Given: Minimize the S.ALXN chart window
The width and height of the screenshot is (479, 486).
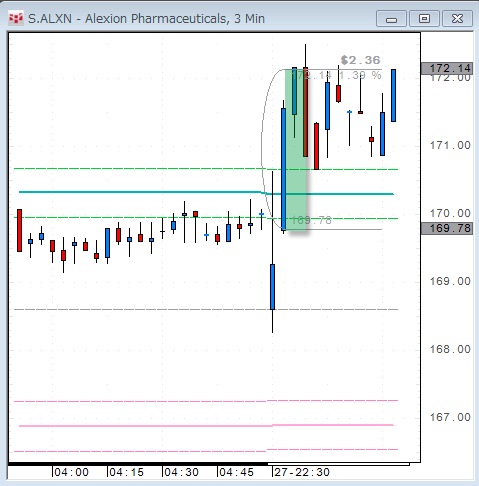Looking at the screenshot, I should pos(391,18).
